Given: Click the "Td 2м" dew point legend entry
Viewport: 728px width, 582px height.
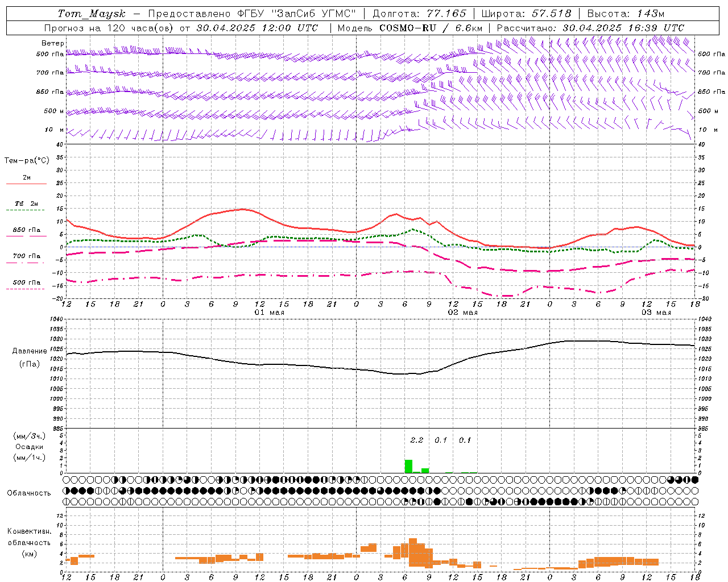Looking at the screenshot, I should tap(27, 203).
